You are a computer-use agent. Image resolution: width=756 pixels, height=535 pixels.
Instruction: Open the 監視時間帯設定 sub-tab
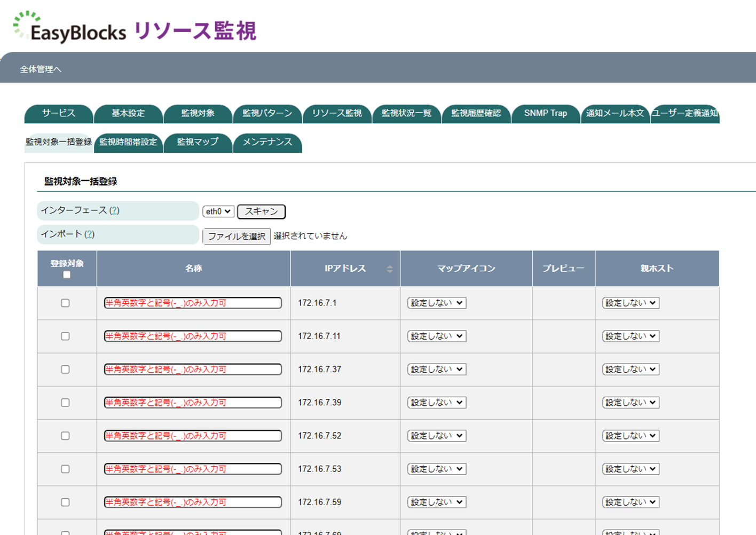click(x=128, y=143)
